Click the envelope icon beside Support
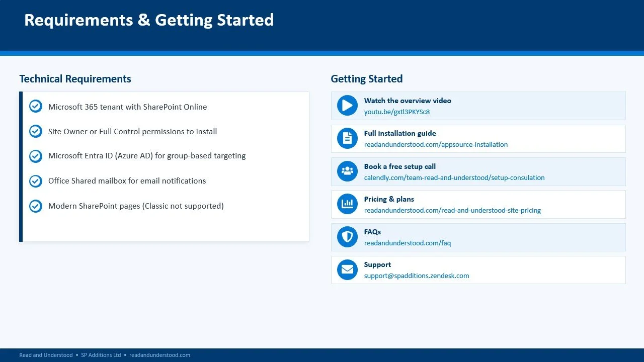 coord(347,269)
